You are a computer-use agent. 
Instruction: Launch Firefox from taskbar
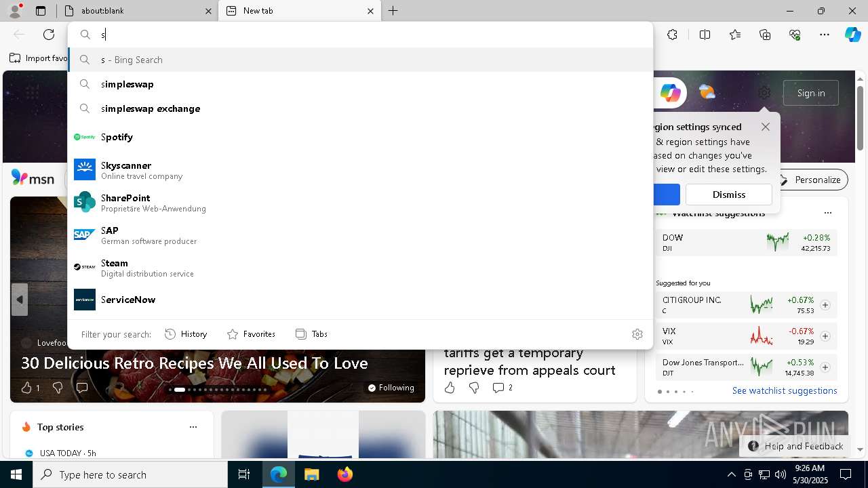click(x=344, y=474)
